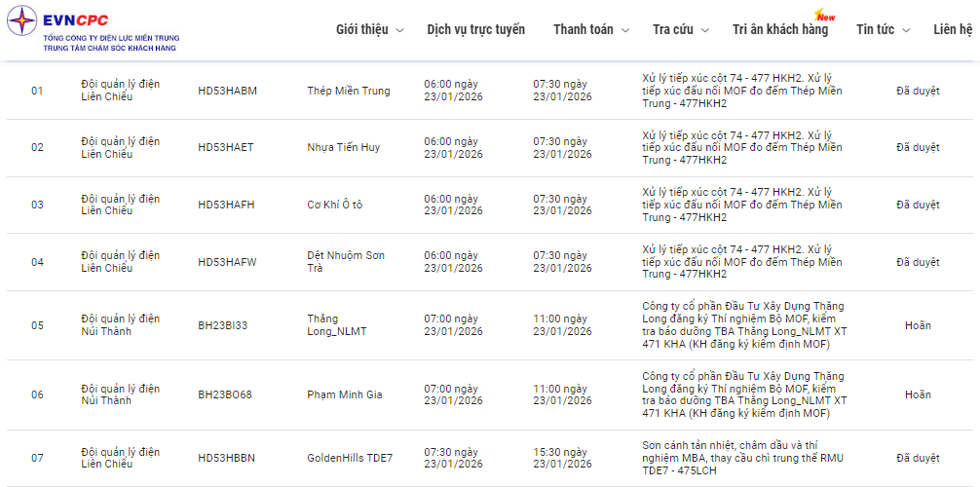Click row number 04
The height and width of the screenshot is (487, 980).
coord(37,262)
